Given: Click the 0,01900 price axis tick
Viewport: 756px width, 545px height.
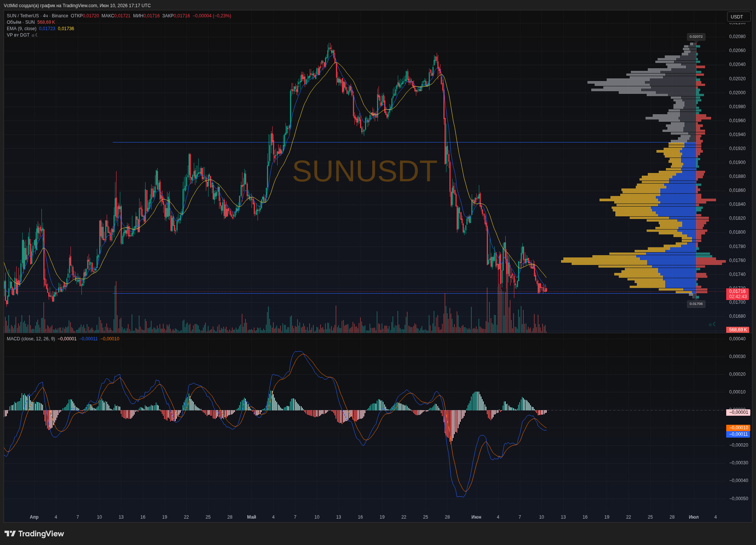Looking at the screenshot, I should click(x=737, y=162).
